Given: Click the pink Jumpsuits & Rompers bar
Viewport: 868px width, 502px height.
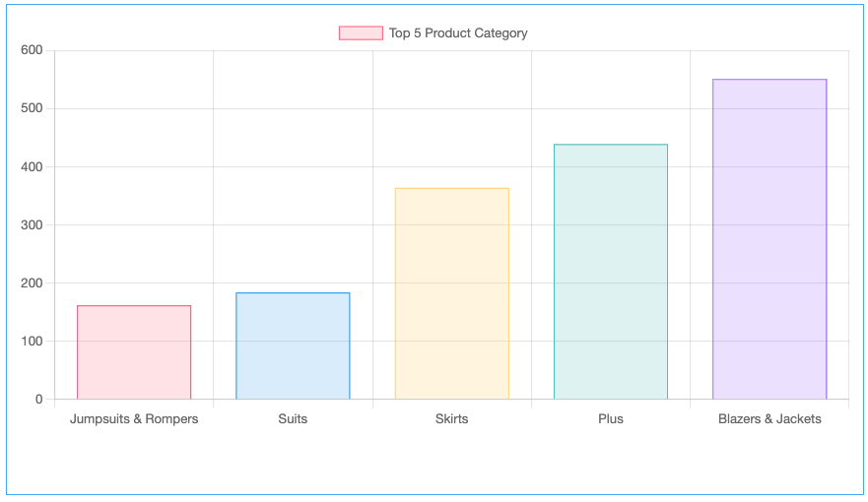Looking at the screenshot, I should click(134, 352).
